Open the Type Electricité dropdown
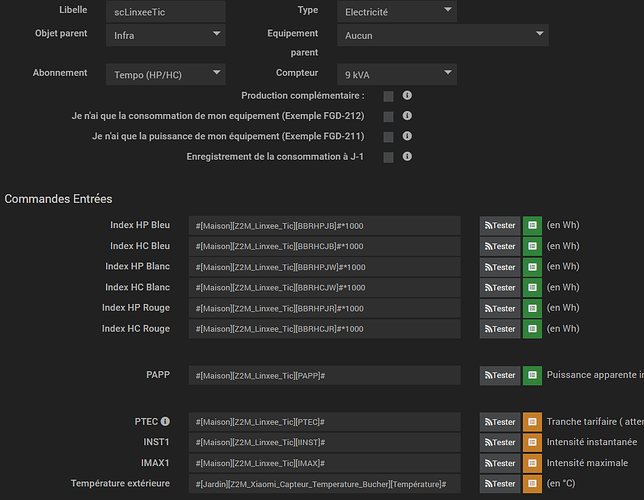This screenshot has width=644, height=500. pyautogui.click(x=397, y=12)
